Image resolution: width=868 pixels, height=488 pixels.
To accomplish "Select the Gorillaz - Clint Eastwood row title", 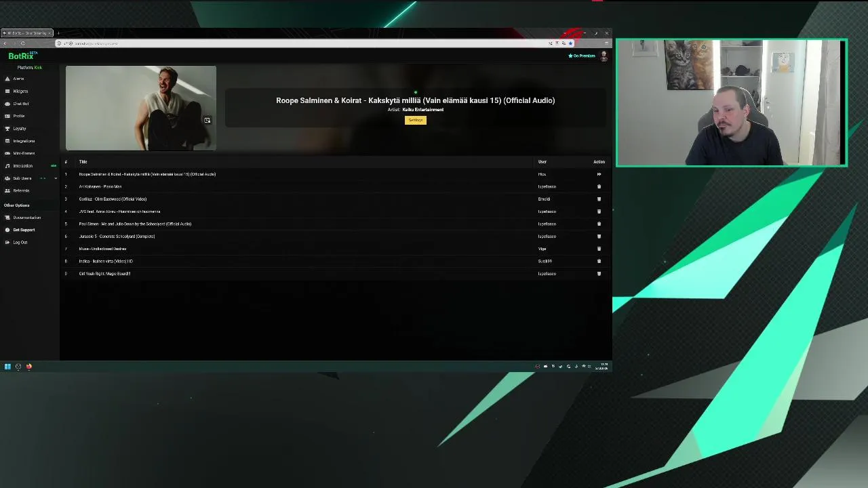I will coord(113,199).
